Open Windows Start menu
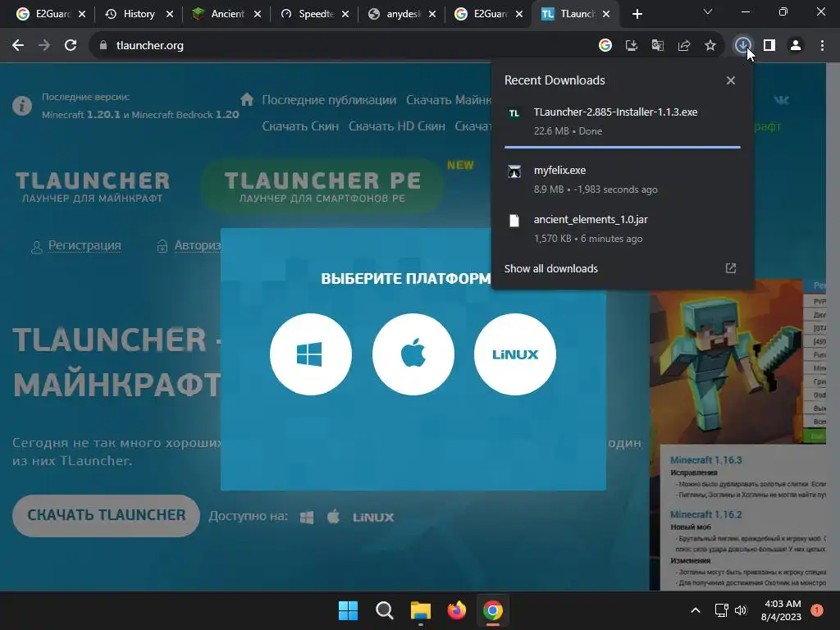The image size is (840, 630). pos(348,610)
